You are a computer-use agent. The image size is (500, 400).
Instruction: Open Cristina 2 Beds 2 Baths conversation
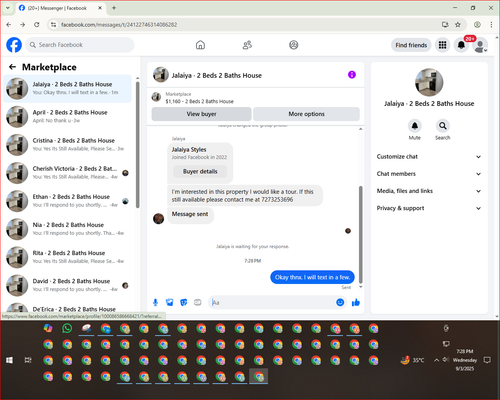68,145
